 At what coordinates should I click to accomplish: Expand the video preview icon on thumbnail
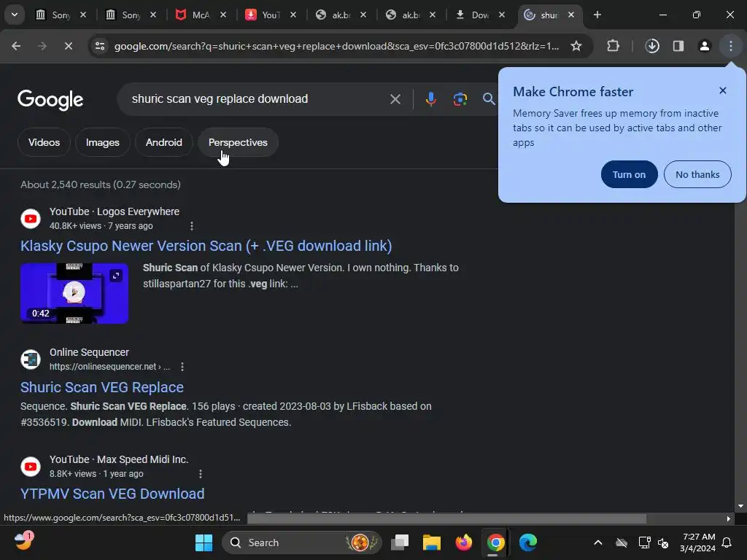point(116,275)
